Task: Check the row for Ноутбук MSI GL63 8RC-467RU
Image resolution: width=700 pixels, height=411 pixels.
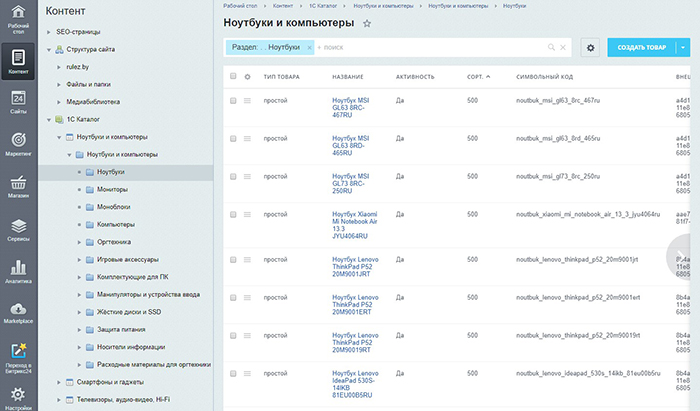Action: [233, 100]
